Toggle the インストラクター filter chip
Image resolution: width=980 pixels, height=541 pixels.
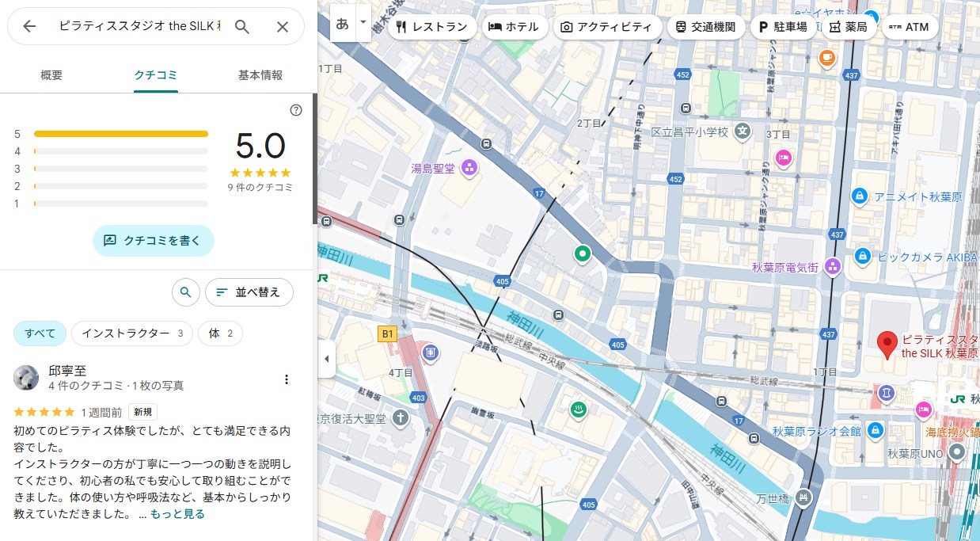(x=132, y=333)
